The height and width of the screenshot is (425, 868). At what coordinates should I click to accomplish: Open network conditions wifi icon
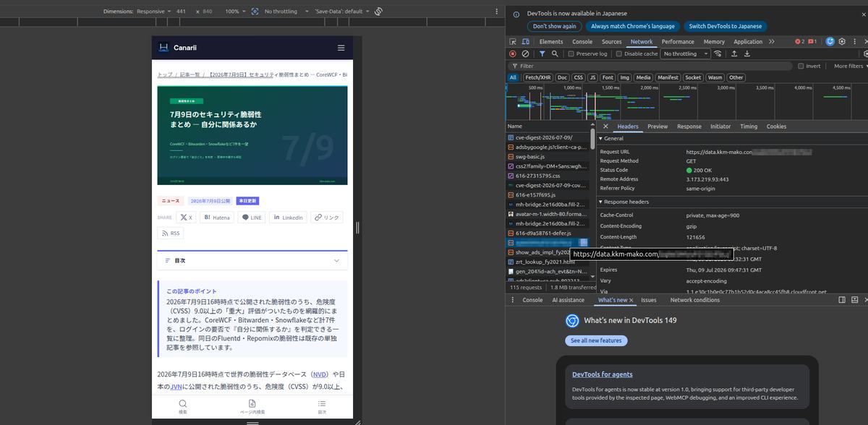click(718, 53)
